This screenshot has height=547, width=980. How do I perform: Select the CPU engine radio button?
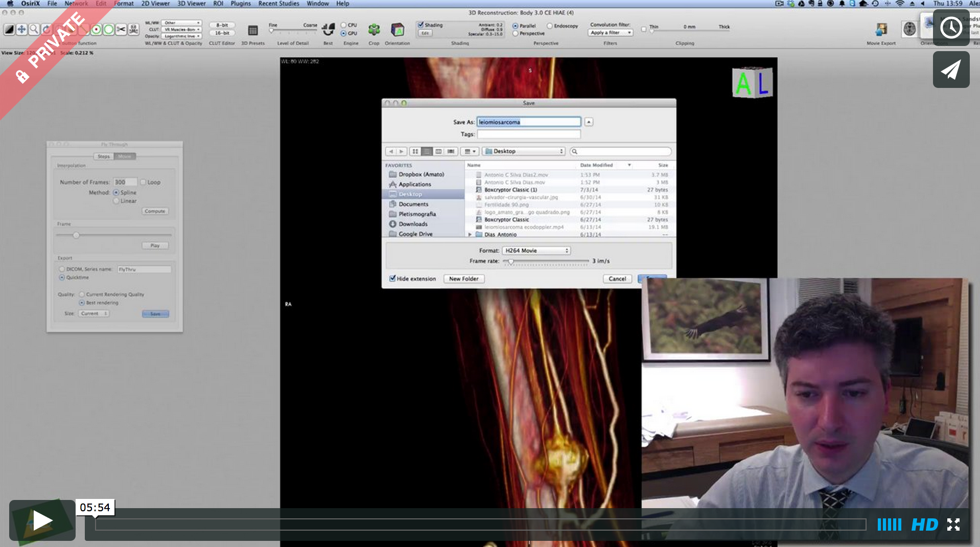click(x=343, y=25)
